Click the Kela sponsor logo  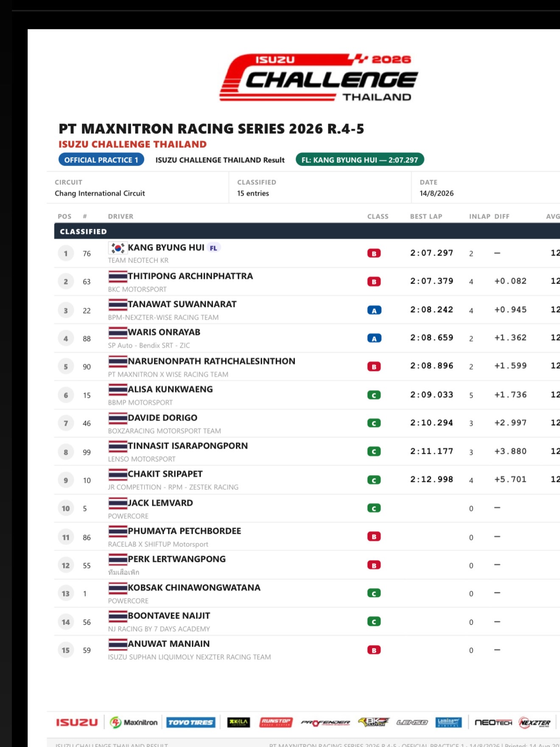pos(238,722)
